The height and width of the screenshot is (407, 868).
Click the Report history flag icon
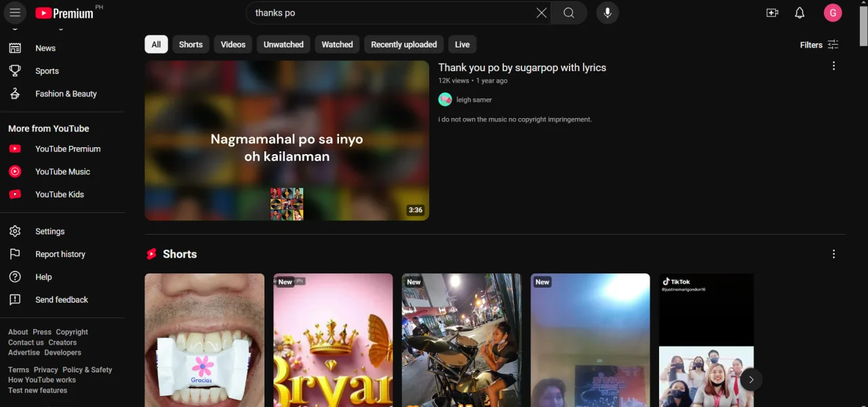pyautogui.click(x=15, y=254)
